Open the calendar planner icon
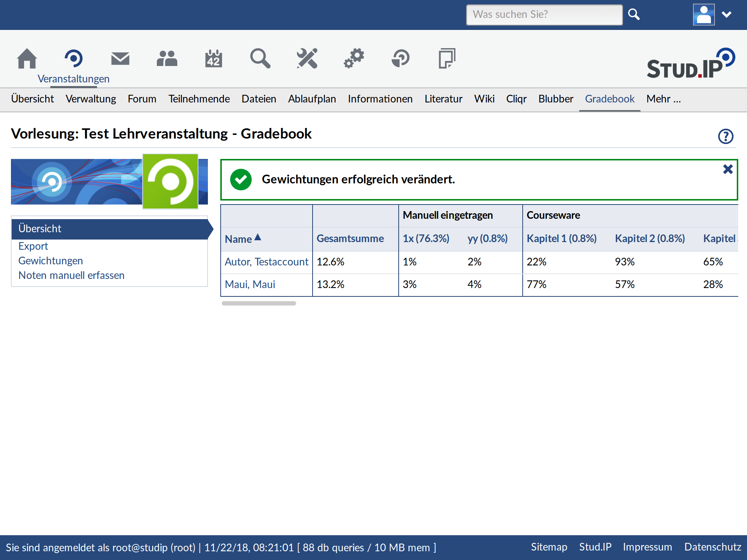The height and width of the screenshot is (560, 747). point(213,59)
